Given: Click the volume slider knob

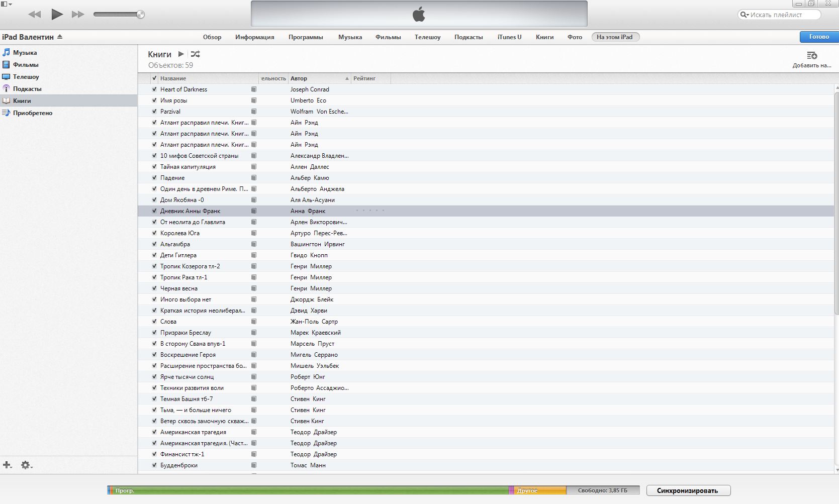Looking at the screenshot, I should 141,15.
